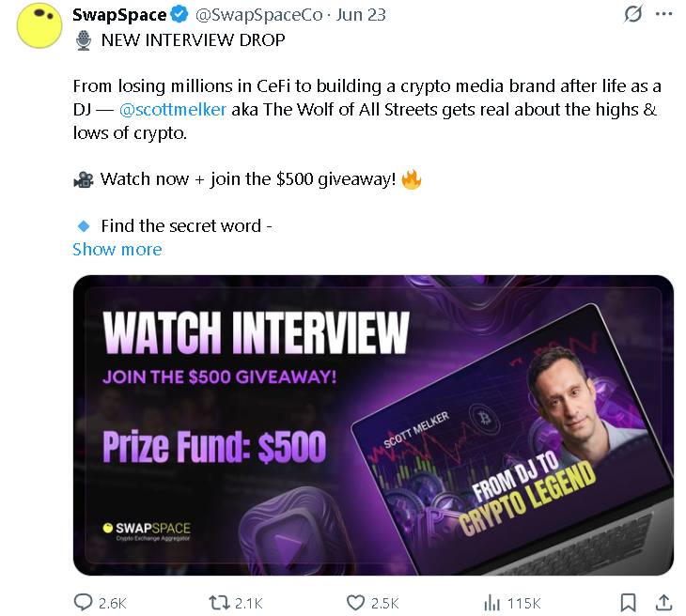Click the repost arrows icon
The image size is (686, 616).
219,603
